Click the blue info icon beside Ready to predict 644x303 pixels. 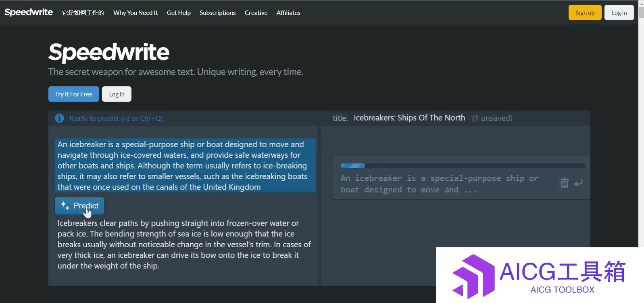(59, 118)
